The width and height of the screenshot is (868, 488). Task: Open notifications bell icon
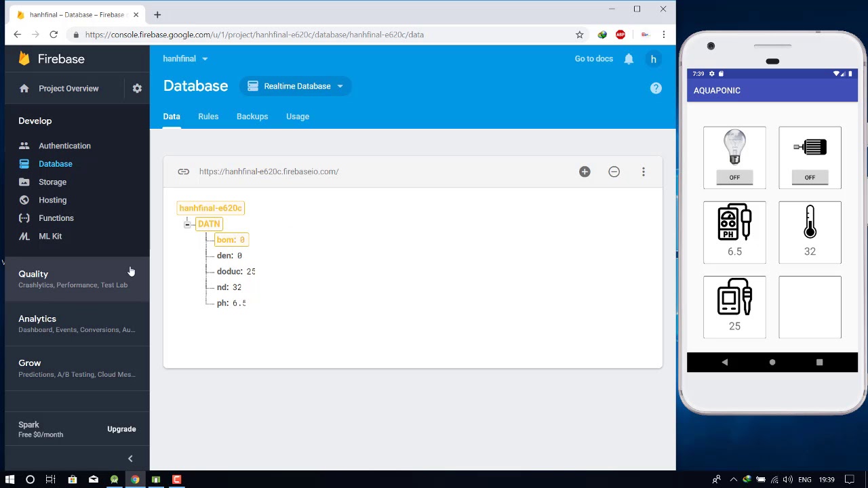(629, 59)
